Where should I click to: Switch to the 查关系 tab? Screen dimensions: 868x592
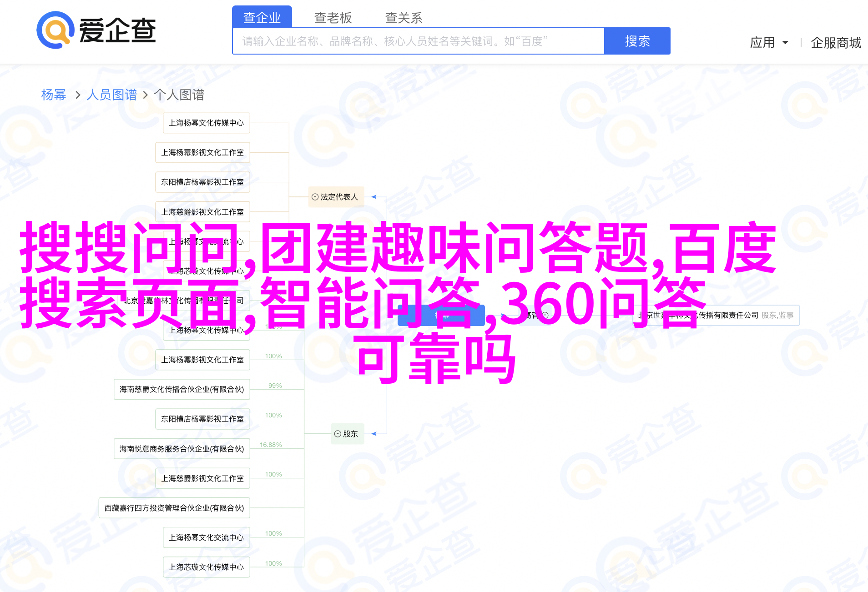404,18
